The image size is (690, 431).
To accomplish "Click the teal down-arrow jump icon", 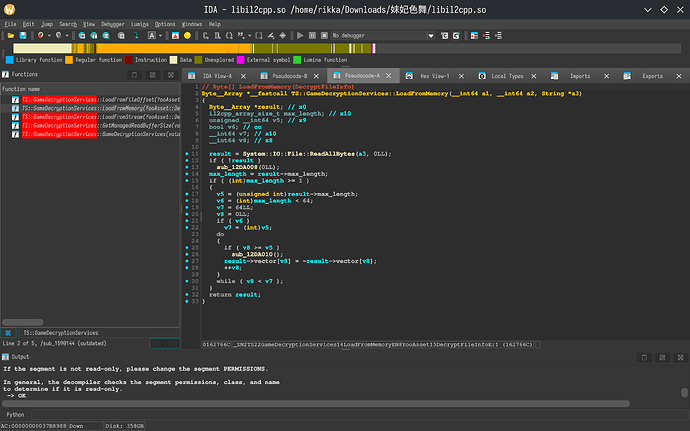I will pos(136,36).
